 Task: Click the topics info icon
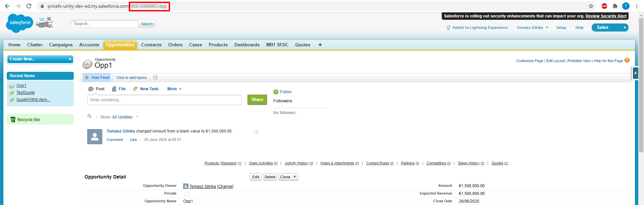click(x=155, y=78)
